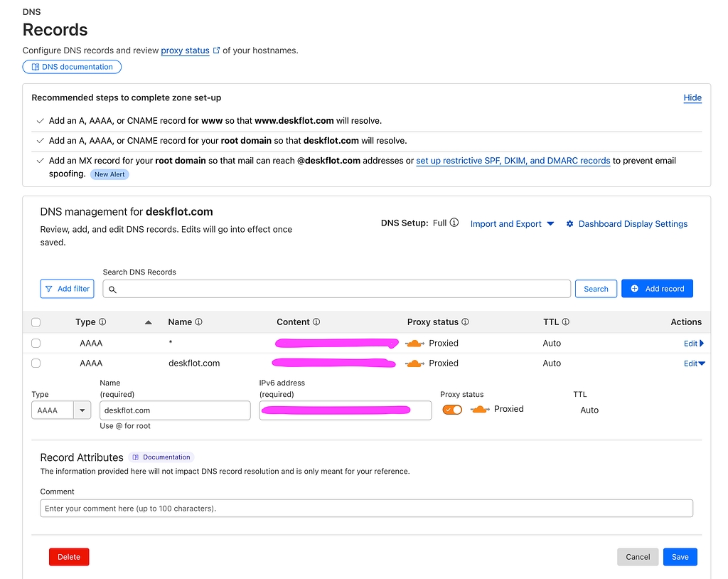The image size is (728, 579).
Task: Save the DNS record changes
Action: click(x=680, y=557)
